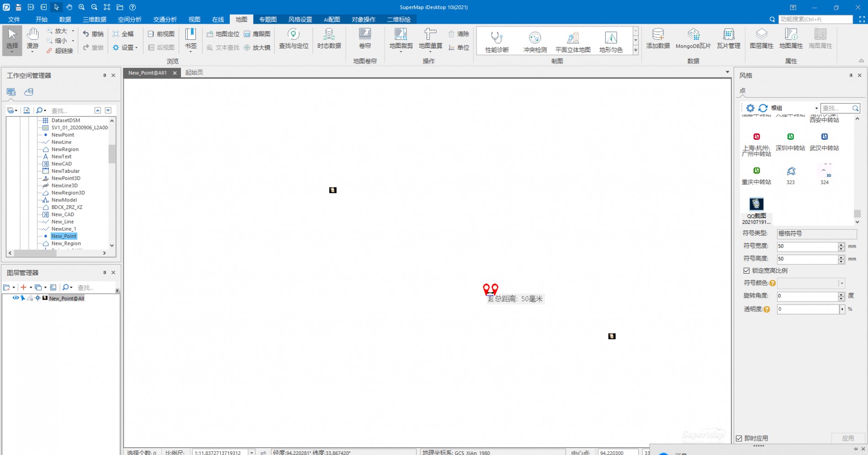The height and width of the screenshot is (455, 868).
Task: Click the 功能搜索 function search field
Action: [x=815, y=19]
